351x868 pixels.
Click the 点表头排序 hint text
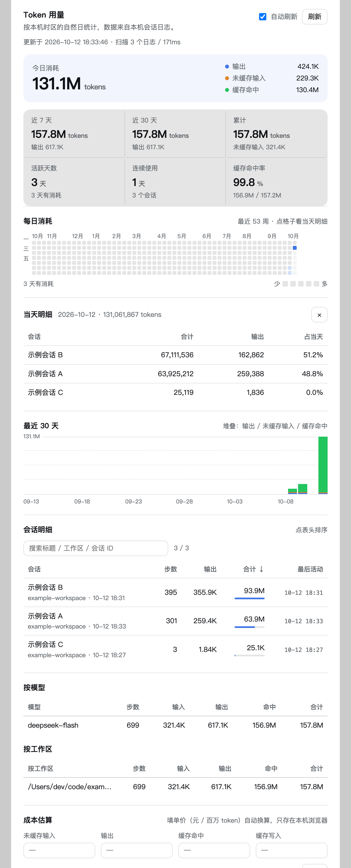(x=311, y=530)
